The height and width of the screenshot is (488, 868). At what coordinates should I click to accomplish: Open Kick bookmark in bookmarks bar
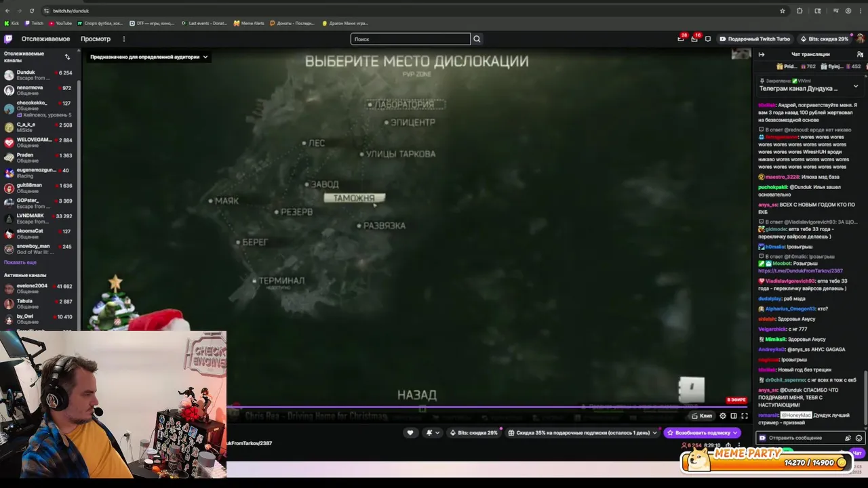(x=12, y=23)
